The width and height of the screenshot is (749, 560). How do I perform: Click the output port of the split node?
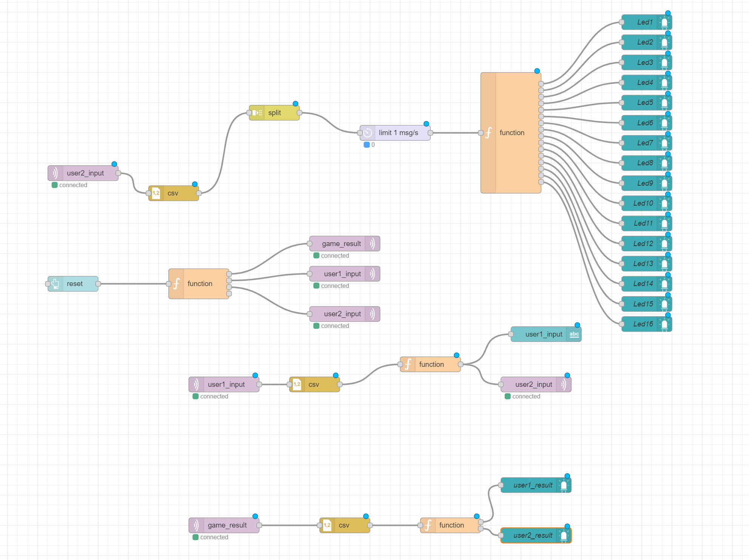click(299, 113)
